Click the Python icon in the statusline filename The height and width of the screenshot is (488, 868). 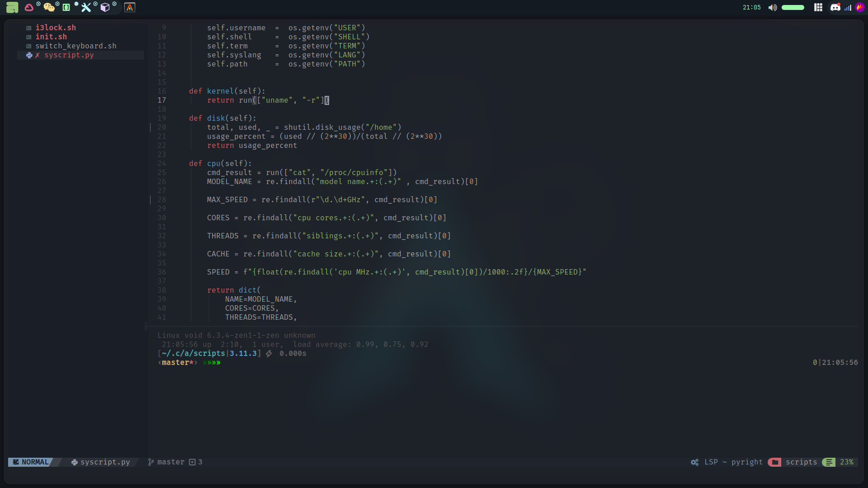tap(75, 462)
